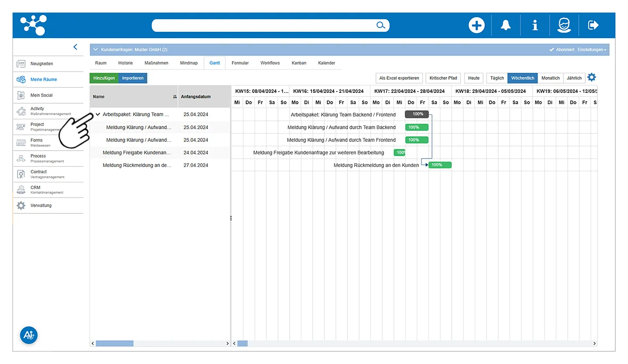This screenshot has width=628, height=364.
Task: Open the user profile avatar icon
Action: point(564,26)
